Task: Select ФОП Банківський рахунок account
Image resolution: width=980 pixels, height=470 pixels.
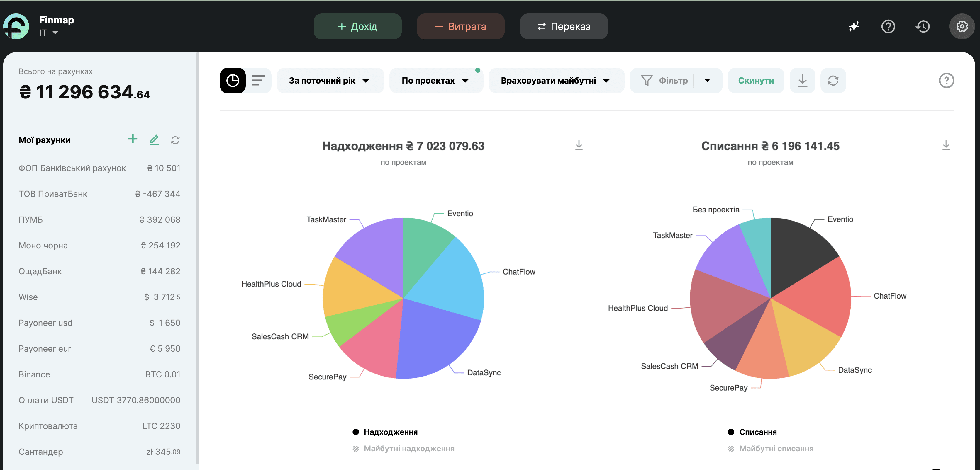Action: click(99, 168)
